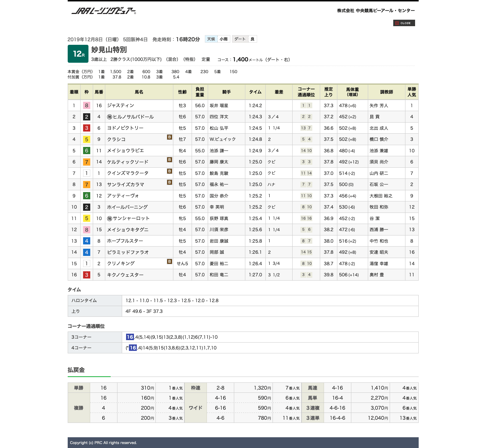Click red frame 3 badge for ヨドノビクトリー
486x448 pixels.
pos(86,128)
